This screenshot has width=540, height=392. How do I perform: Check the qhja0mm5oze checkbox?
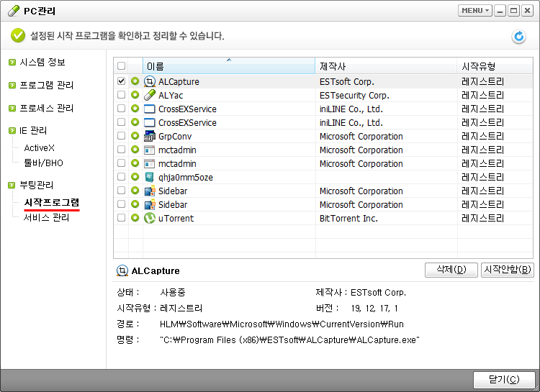coord(121,177)
